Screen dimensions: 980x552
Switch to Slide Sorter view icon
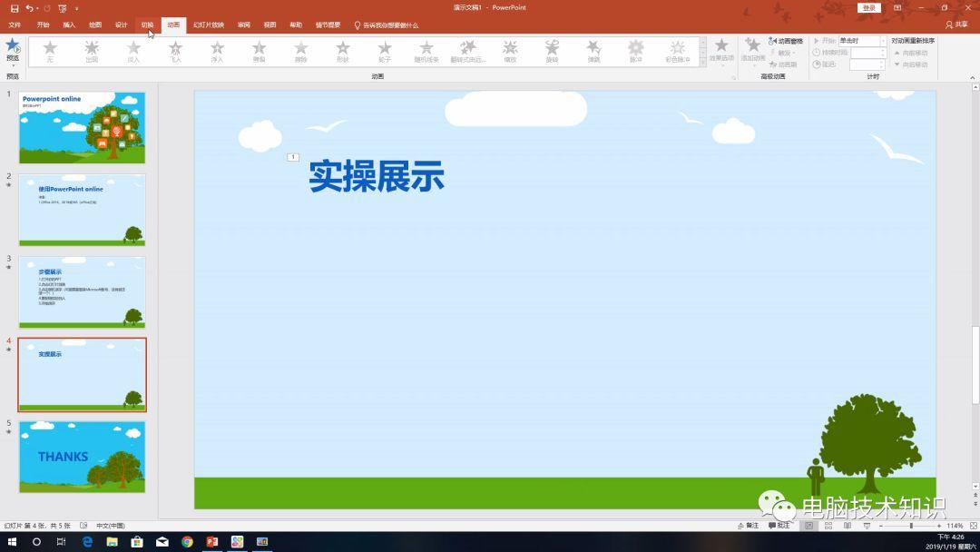828,526
